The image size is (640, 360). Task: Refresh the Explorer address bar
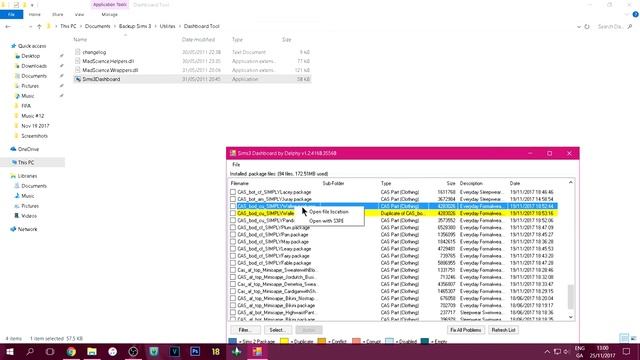click(587, 27)
